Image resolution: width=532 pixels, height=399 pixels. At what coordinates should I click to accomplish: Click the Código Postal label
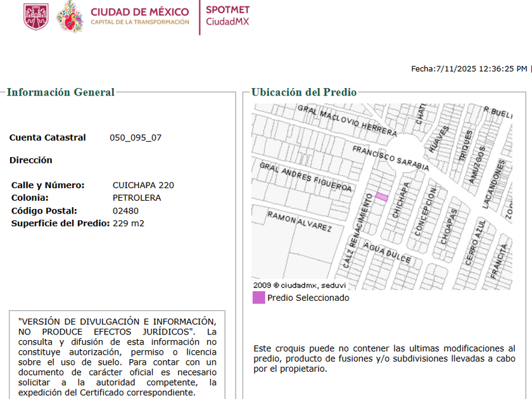[x=44, y=211]
